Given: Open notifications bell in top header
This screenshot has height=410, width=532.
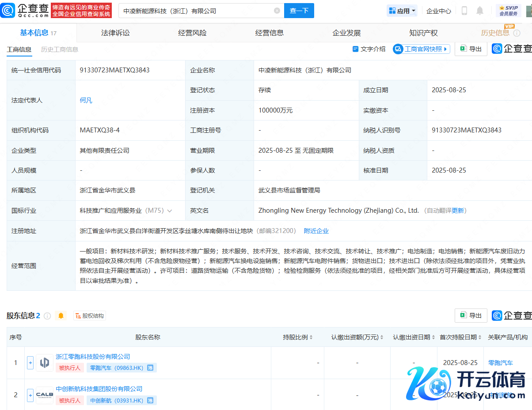Looking at the screenshot, I should [x=480, y=11].
